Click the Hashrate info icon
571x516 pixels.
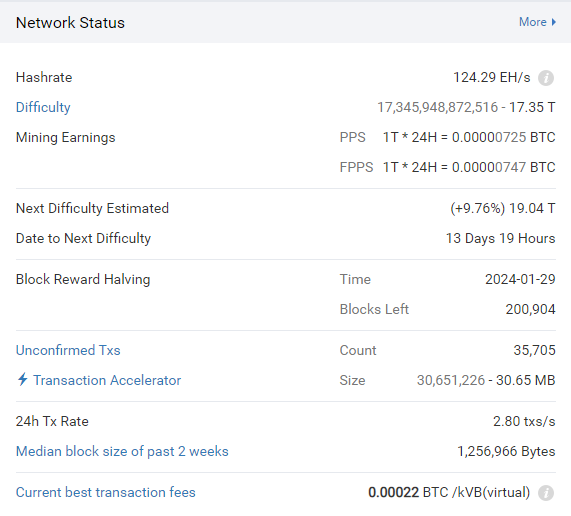click(546, 78)
